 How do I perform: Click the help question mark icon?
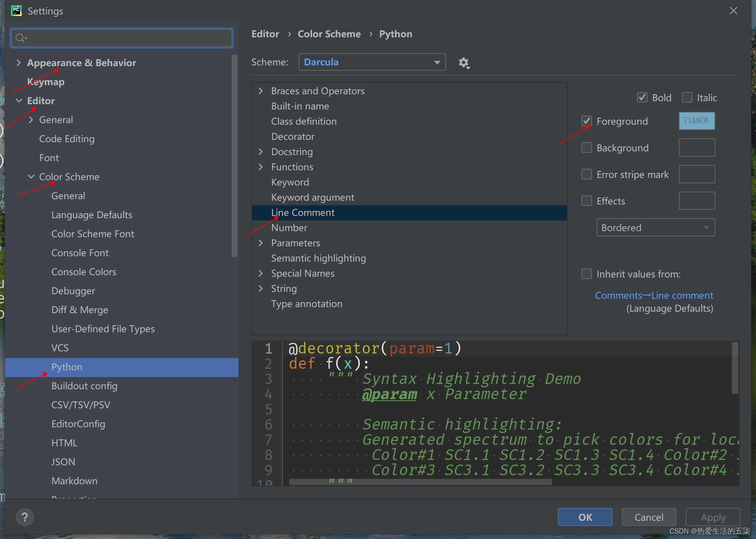25,517
